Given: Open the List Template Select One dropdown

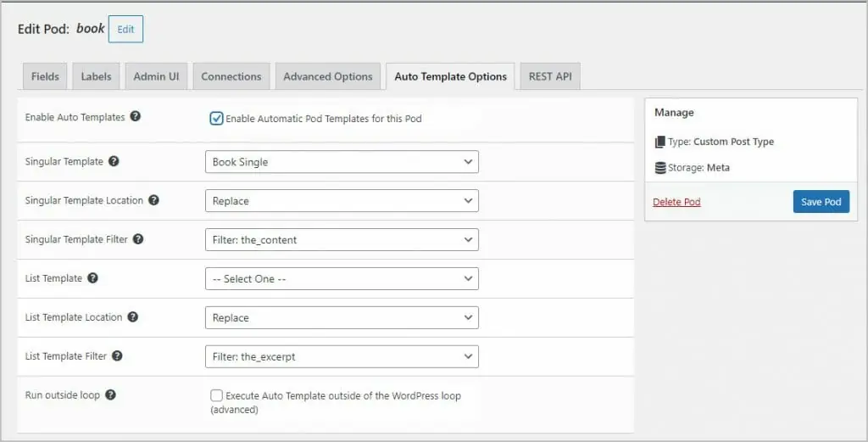Looking at the screenshot, I should (342, 278).
